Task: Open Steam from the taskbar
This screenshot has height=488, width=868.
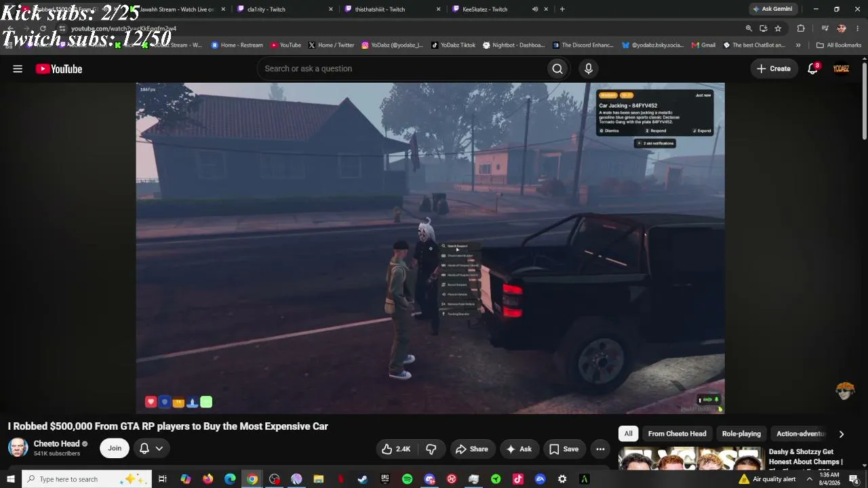Action: (363, 479)
